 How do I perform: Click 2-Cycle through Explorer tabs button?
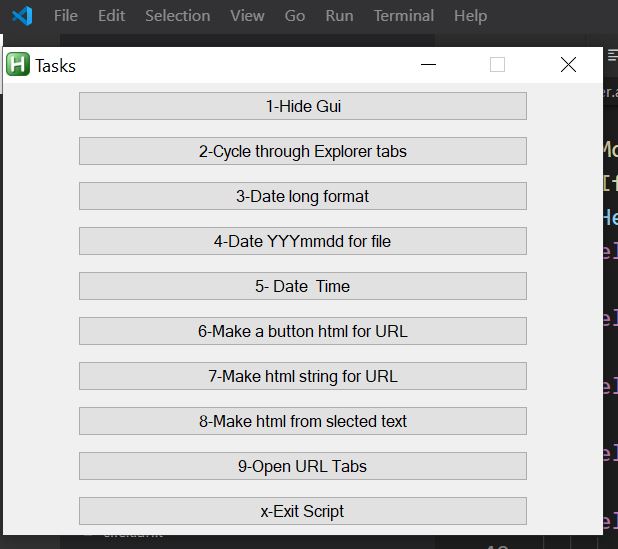pyautogui.click(x=302, y=151)
